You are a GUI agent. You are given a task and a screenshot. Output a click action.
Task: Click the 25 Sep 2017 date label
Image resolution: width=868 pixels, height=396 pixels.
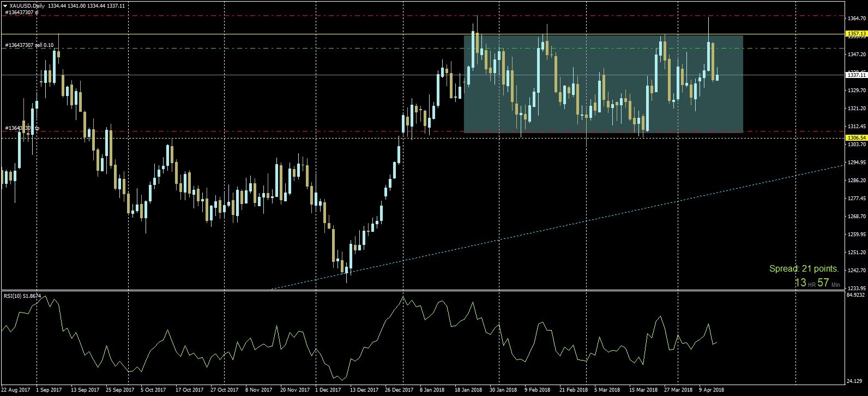click(120, 390)
